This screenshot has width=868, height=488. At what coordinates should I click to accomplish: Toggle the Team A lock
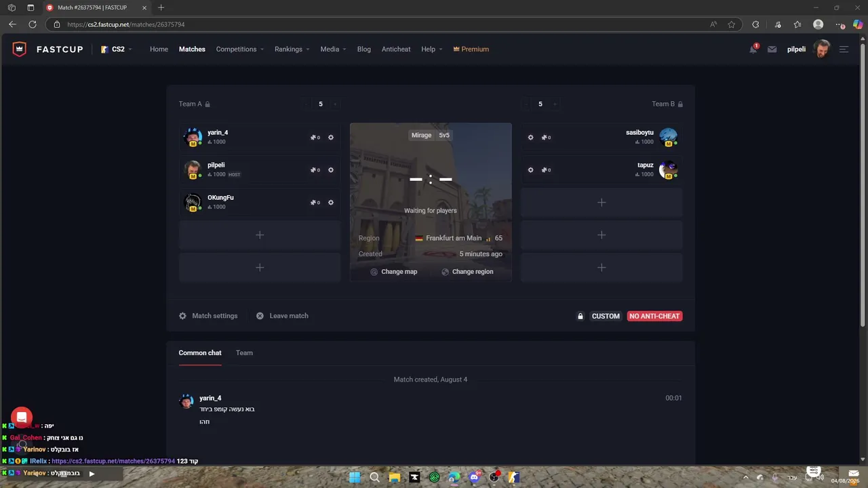(208, 104)
